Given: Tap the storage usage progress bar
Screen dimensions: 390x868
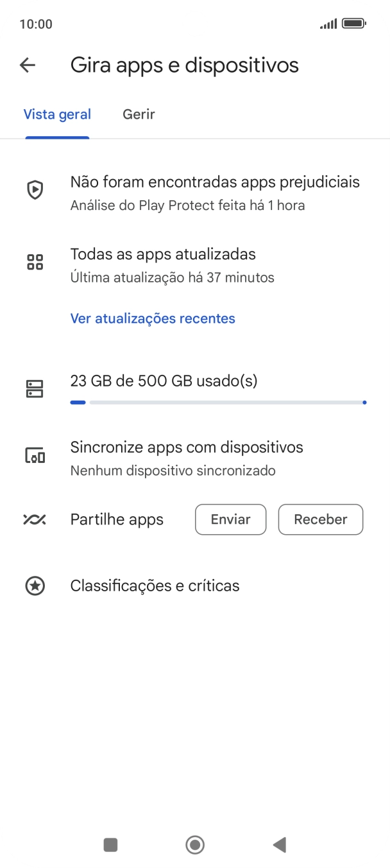Looking at the screenshot, I should (218, 403).
